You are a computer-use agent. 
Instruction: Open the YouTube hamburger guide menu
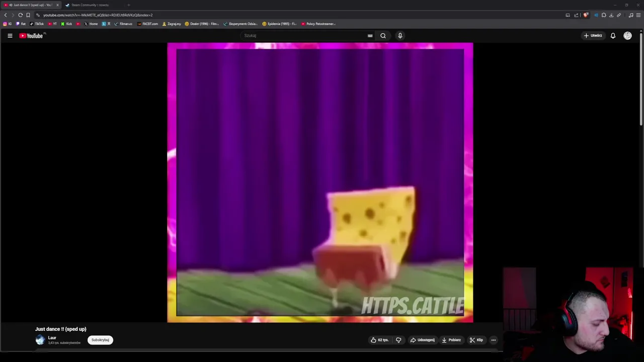(10, 36)
